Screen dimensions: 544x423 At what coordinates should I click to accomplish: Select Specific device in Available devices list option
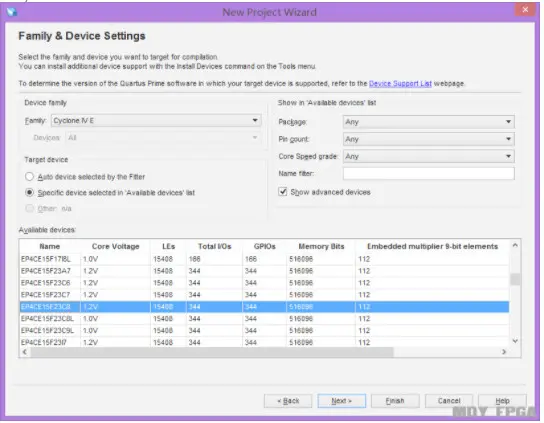(29, 193)
